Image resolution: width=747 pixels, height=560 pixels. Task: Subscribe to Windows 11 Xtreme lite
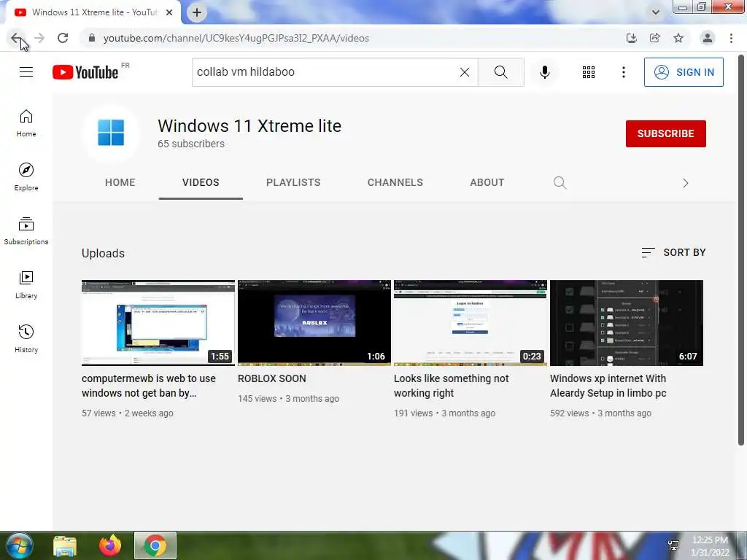[x=665, y=133]
